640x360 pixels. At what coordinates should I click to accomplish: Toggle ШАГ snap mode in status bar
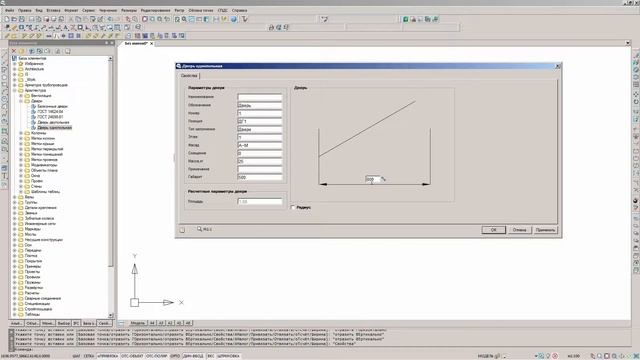[x=76, y=356]
